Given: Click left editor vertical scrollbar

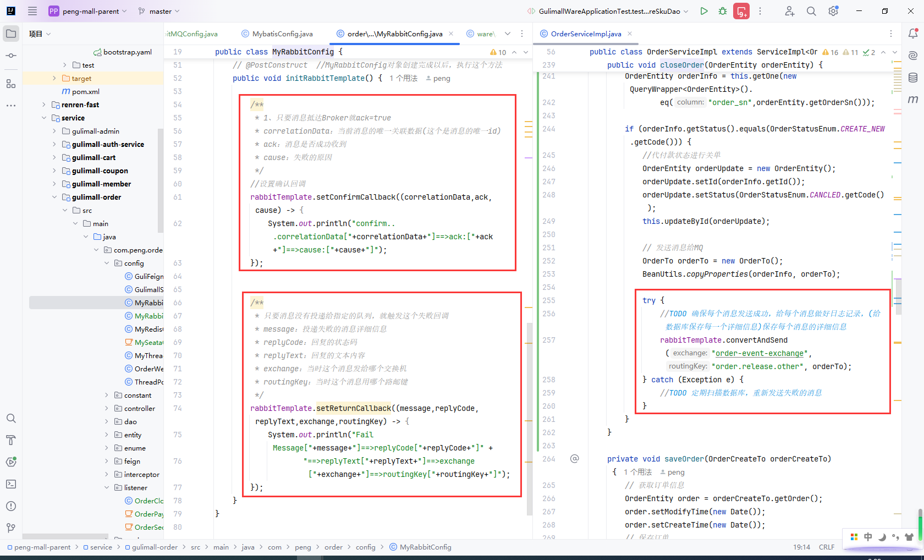Looking at the screenshot, I should 530,418.
